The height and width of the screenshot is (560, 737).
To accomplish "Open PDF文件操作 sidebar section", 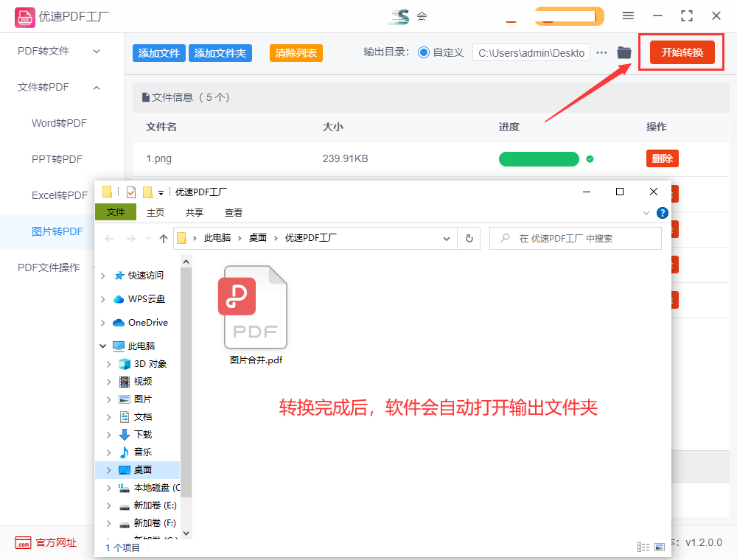I will pos(49,267).
